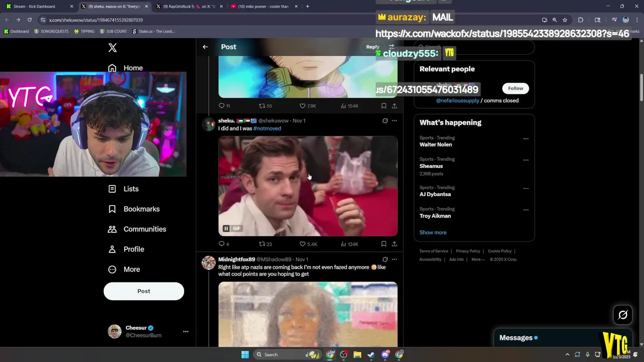The image size is (644, 362).
Task: Open Bookmarks in the sidebar
Action: tap(134, 209)
